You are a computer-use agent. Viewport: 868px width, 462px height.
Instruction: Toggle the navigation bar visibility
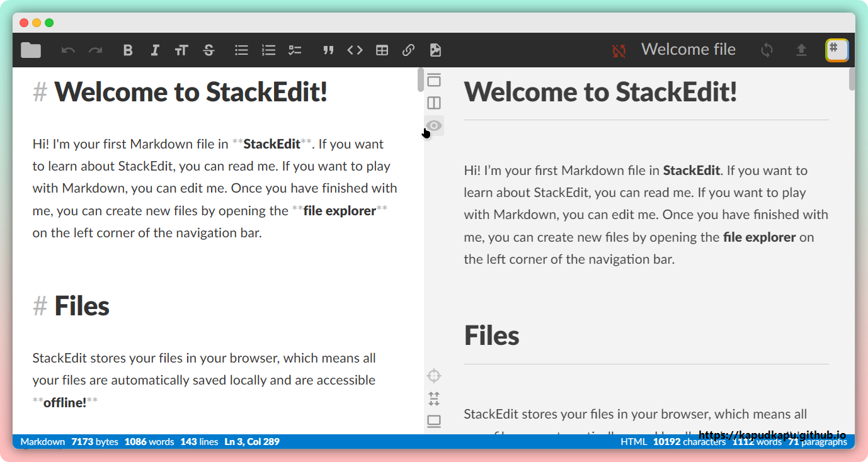click(x=434, y=80)
